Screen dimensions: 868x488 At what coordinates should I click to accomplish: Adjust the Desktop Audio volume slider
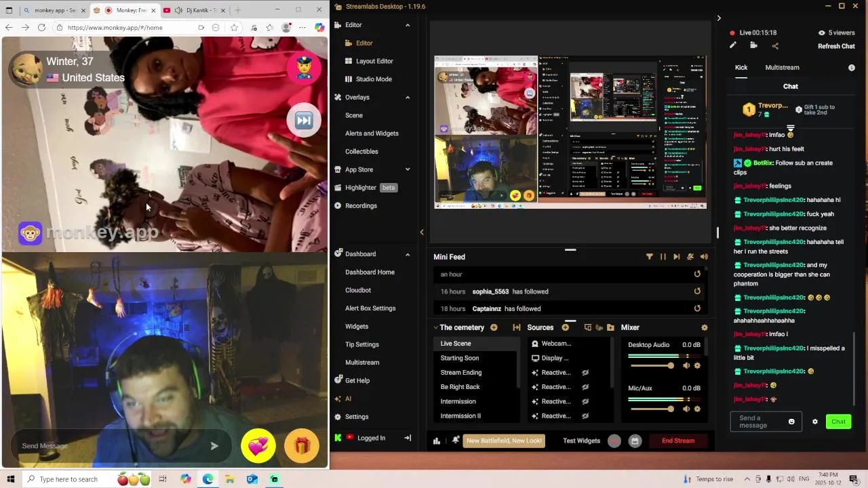652,365
